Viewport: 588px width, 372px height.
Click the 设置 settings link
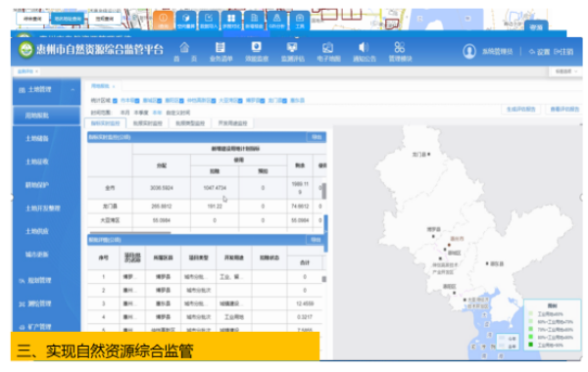pyautogui.click(x=539, y=52)
